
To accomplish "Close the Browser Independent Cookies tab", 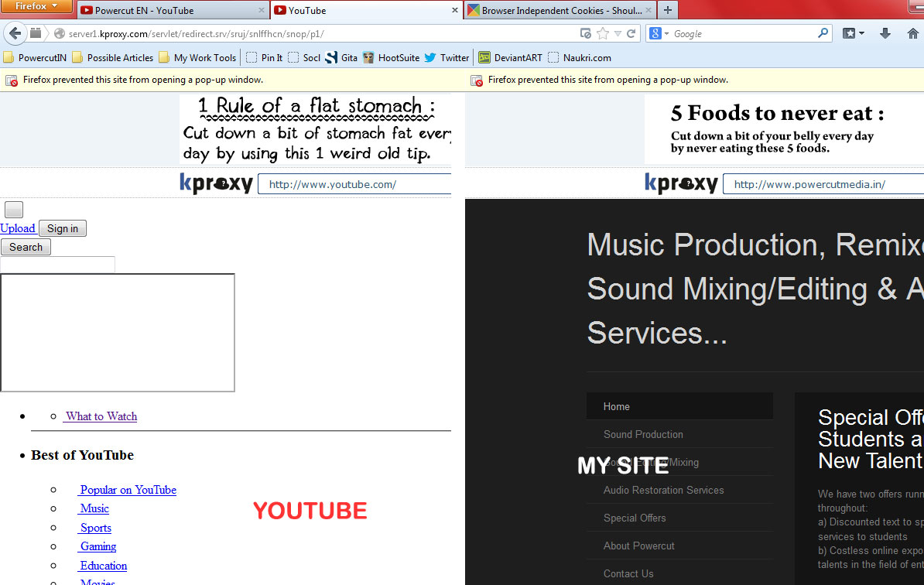I will click(x=649, y=10).
